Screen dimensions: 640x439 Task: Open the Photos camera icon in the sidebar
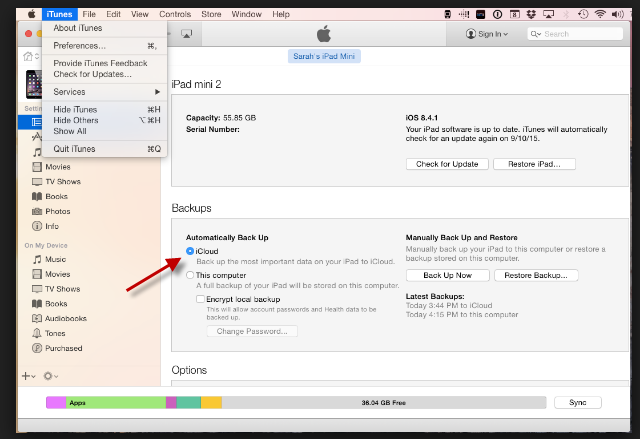click(37, 211)
